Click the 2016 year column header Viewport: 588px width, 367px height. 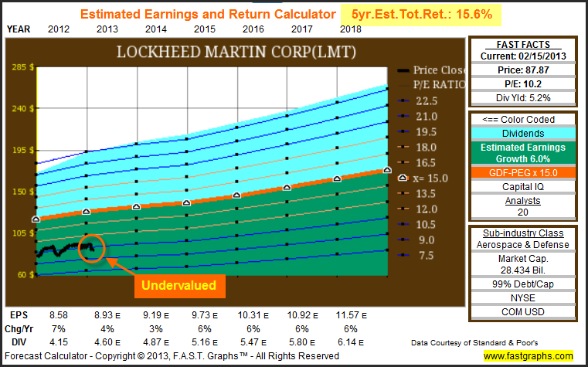[253, 29]
